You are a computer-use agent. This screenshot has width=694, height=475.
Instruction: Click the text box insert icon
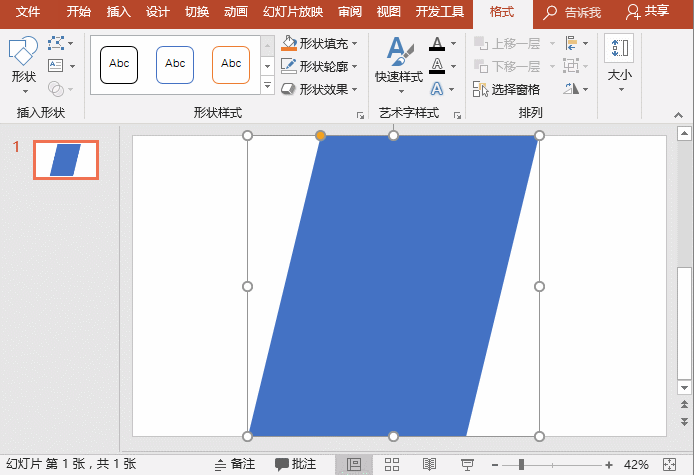55,66
